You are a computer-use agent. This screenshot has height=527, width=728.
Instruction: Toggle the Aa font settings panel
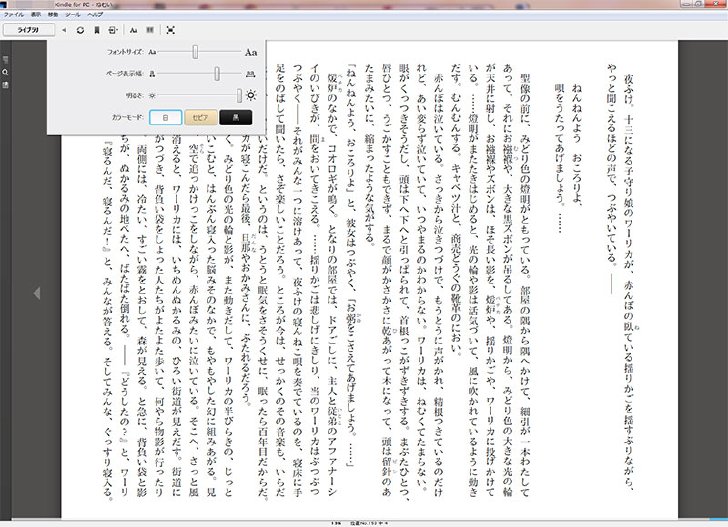[133, 30]
